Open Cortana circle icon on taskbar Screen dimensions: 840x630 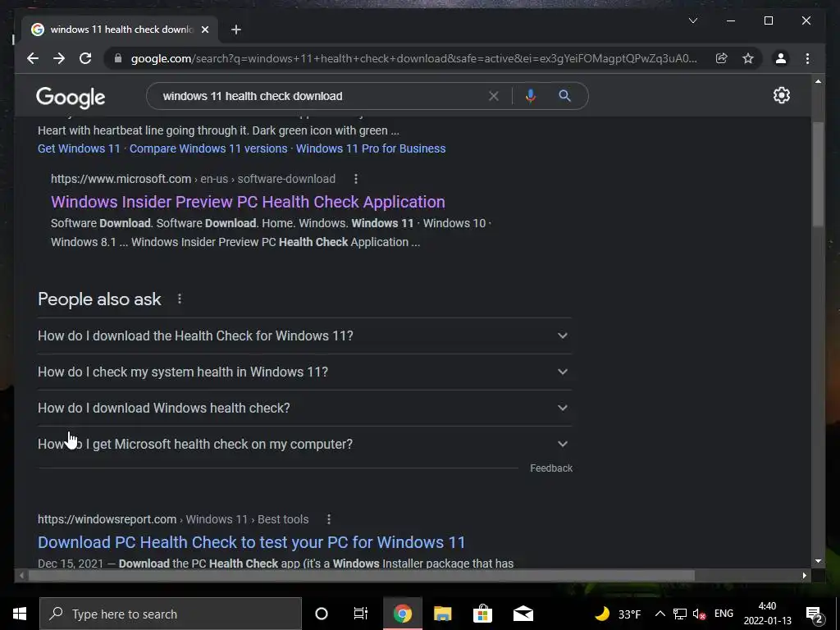[322, 614]
